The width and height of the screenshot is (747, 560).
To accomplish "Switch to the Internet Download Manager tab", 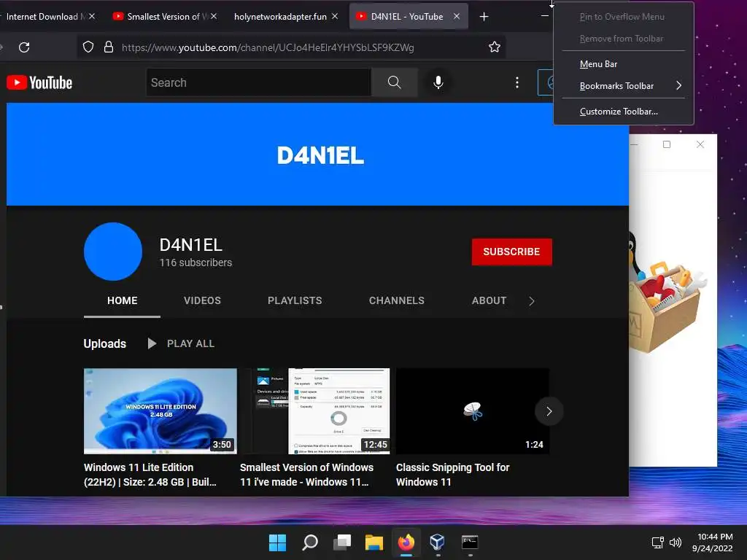I will pos(44,17).
